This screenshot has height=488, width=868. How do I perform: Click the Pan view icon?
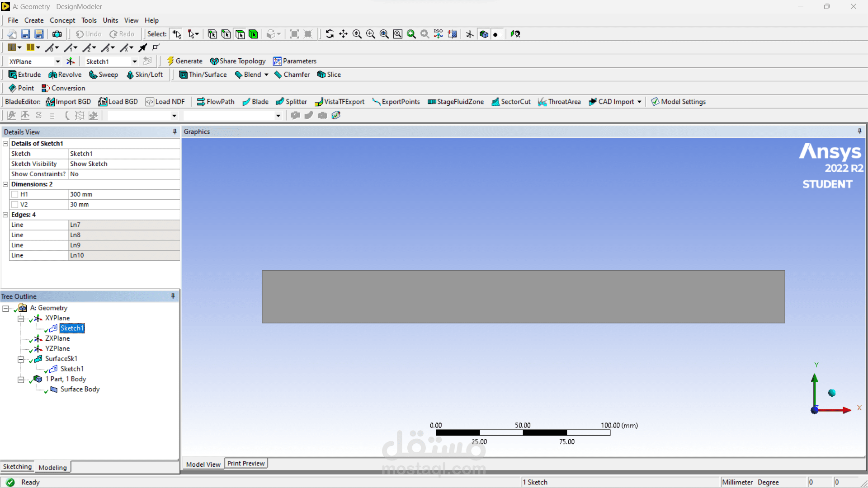coord(343,34)
